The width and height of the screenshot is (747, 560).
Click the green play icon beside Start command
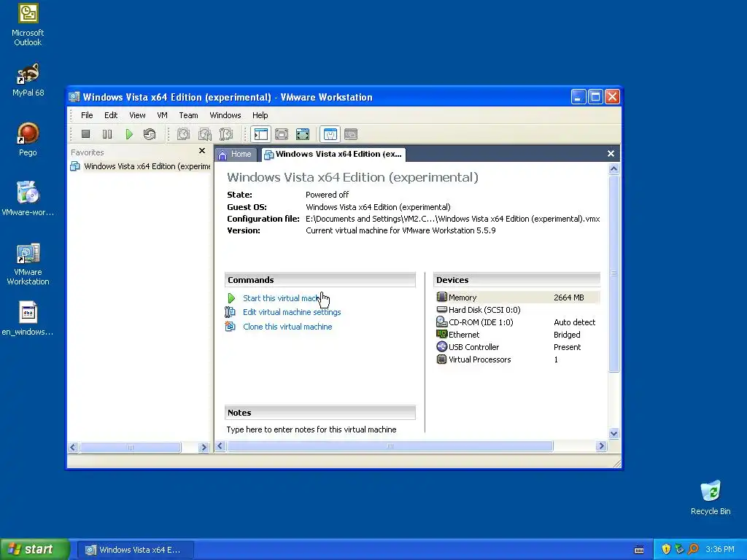tap(231, 298)
